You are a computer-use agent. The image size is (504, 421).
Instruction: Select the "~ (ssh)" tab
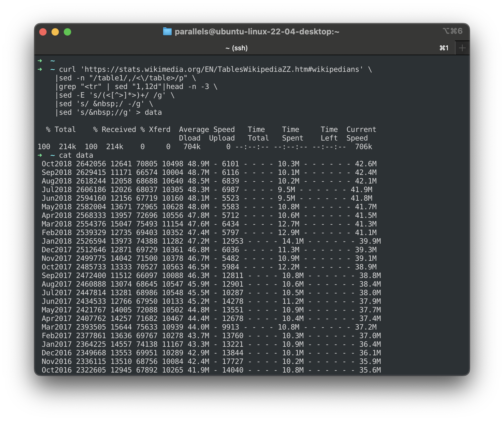[236, 48]
